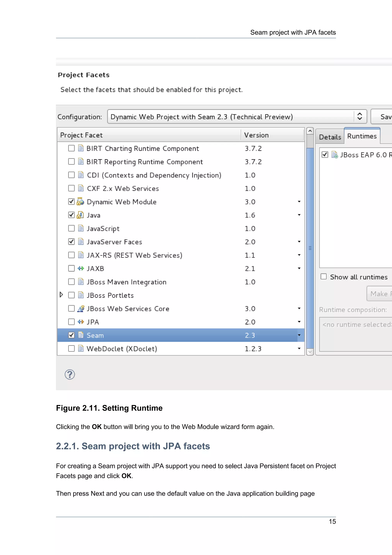Open the Java version dropdown arrow
392x555 pixels.
[299, 215]
